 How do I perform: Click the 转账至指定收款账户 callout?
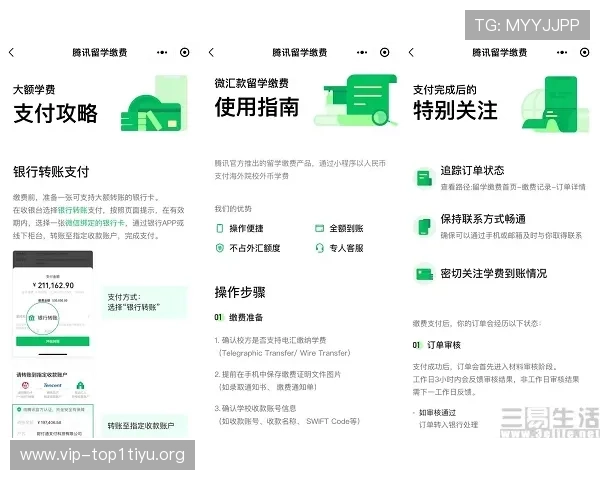click(x=145, y=426)
